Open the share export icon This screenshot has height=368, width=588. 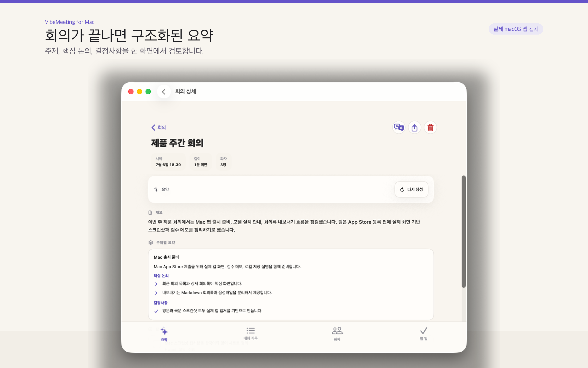pyautogui.click(x=414, y=127)
